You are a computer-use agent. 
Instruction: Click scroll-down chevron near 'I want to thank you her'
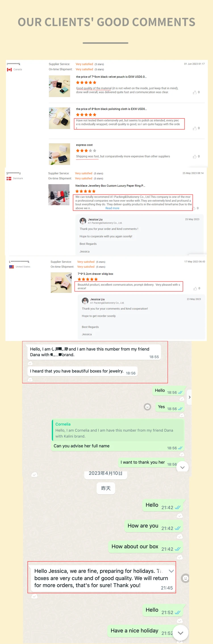pyautogui.click(x=183, y=467)
